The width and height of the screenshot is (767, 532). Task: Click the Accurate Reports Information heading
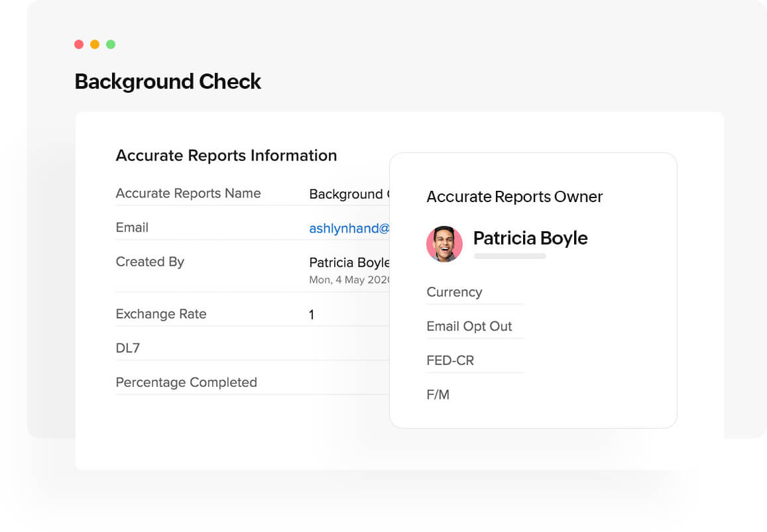click(x=226, y=156)
